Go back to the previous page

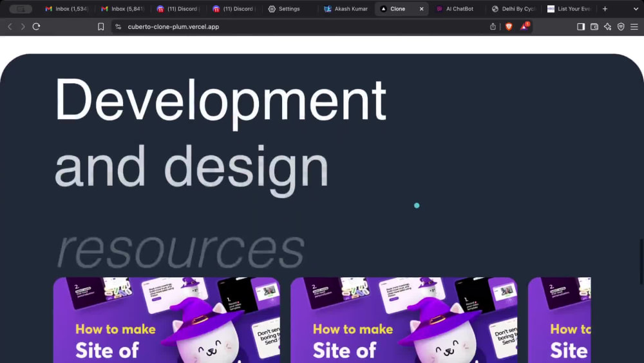(10, 26)
